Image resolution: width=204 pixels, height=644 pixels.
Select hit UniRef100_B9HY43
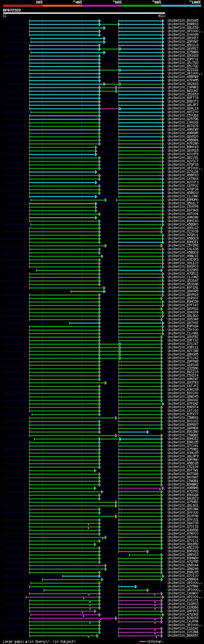pyautogui.click(x=183, y=147)
